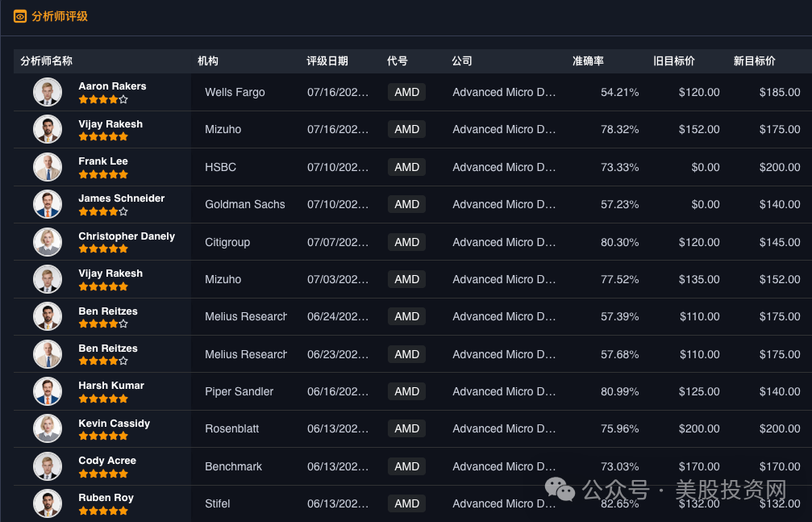Sort by 公司 column header
Image resolution: width=812 pixels, height=522 pixels.
coord(462,61)
